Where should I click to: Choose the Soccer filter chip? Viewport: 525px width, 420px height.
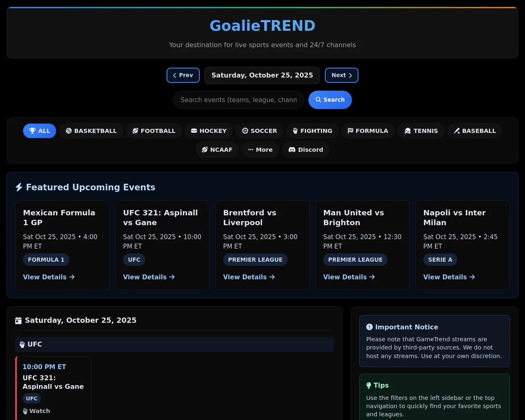click(259, 131)
